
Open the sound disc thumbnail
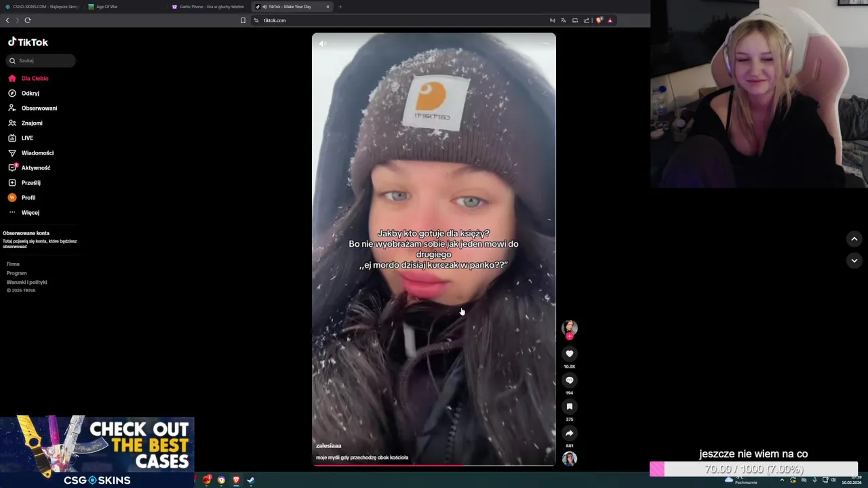click(570, 459)
